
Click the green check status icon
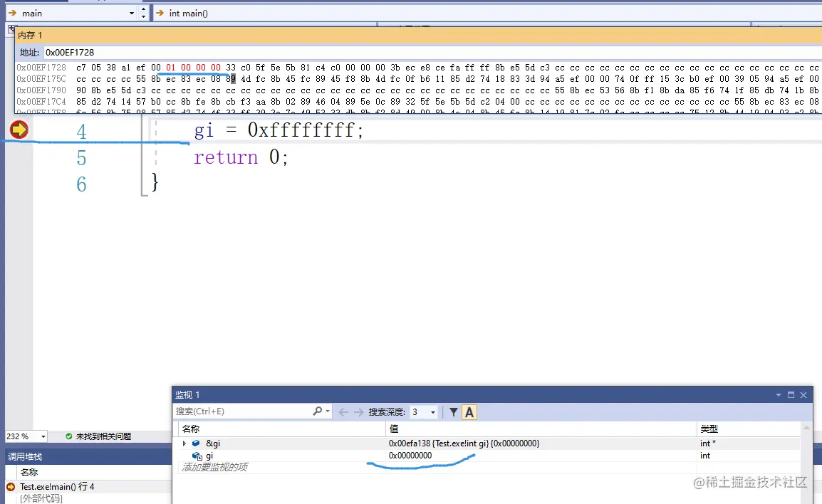(68, 436)
